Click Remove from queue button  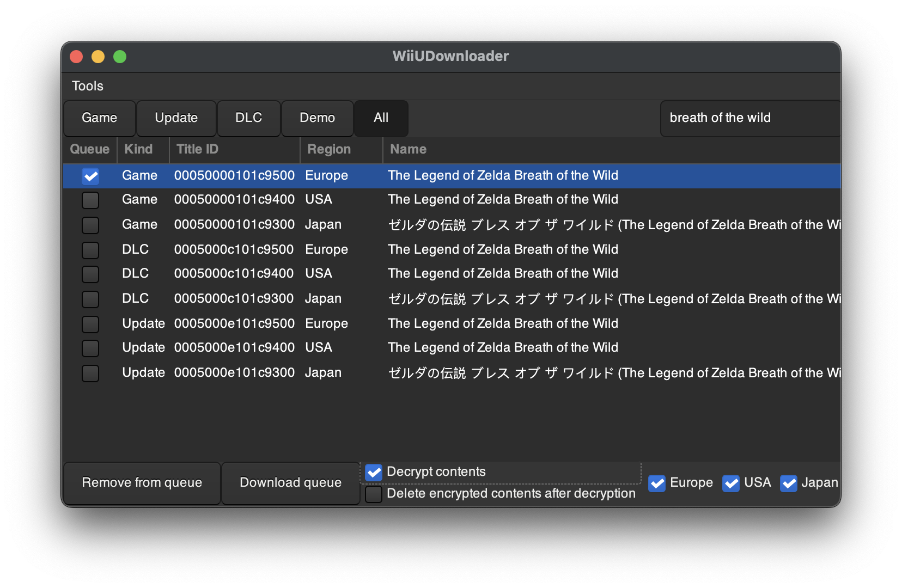[x=142, y=483]
